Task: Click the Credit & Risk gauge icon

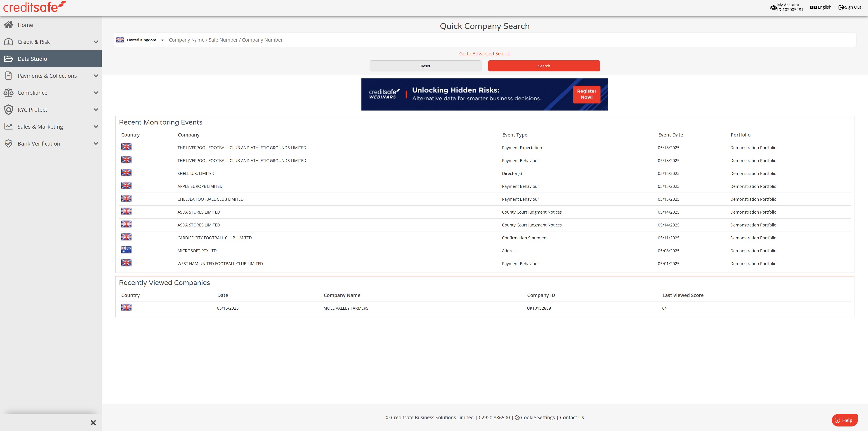Action: pyautogui.click(x=8, y=42)
